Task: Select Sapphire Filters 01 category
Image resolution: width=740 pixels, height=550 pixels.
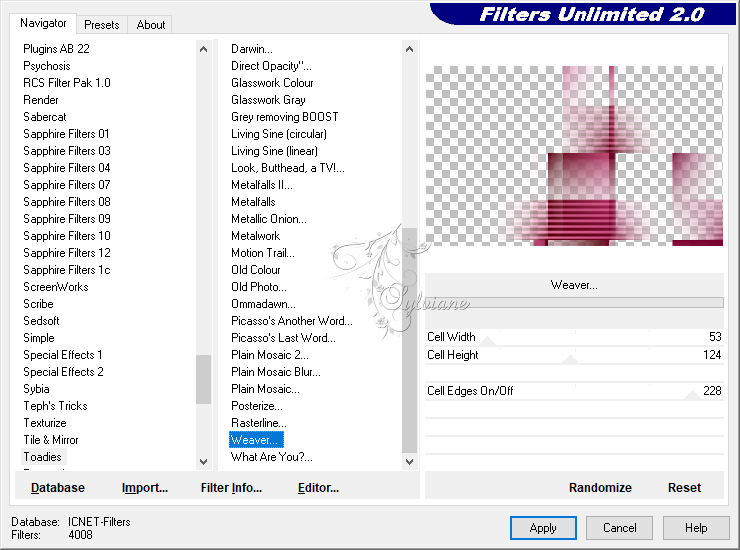Action: [x=66, y=134]
